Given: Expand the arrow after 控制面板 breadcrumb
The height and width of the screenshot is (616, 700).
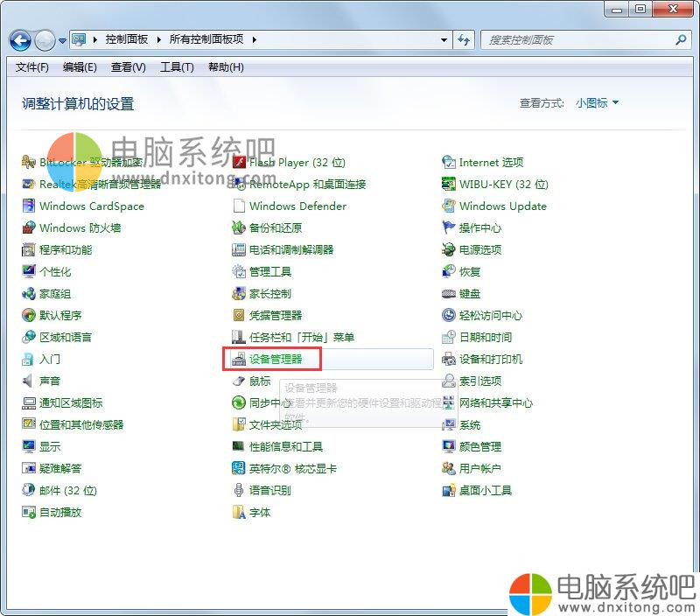Looking at the screenshot, I should tap(158, 39).
